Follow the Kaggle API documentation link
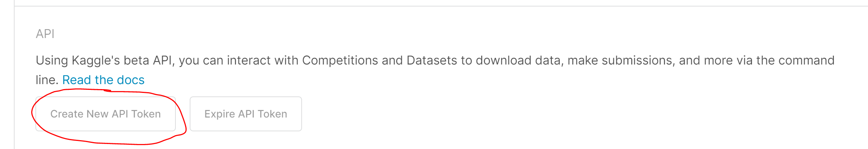The image size is (868, 149). [103, 80]
